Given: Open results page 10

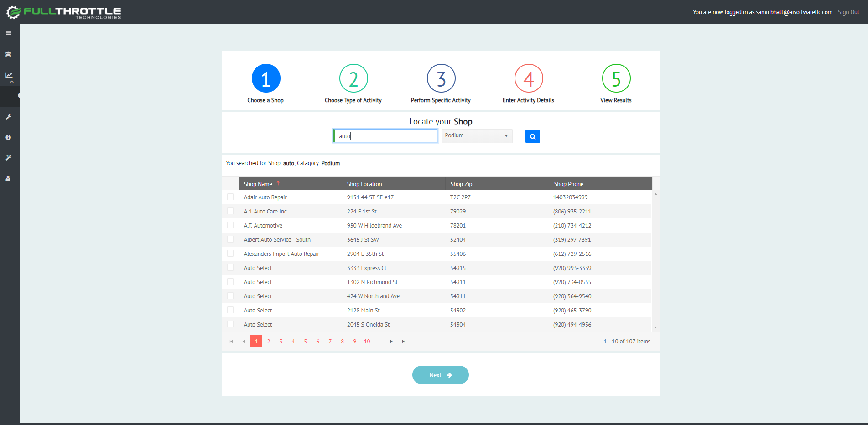Looking at the screenshot, I should pos(367,342).
